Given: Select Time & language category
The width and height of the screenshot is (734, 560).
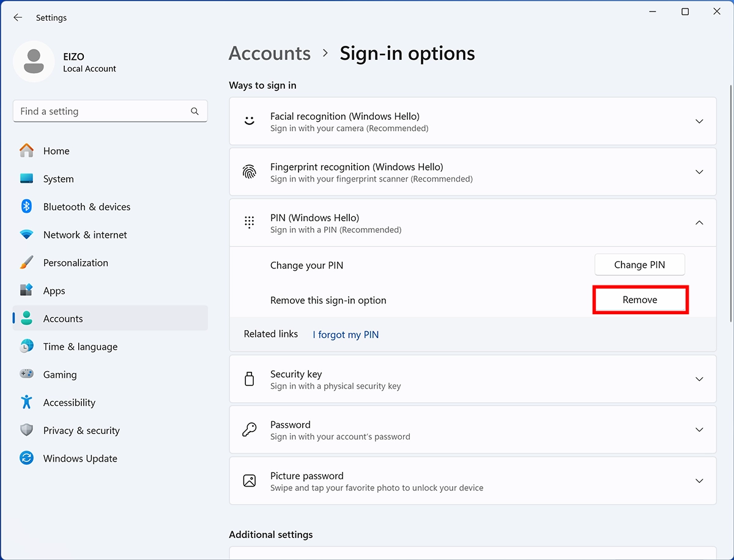Looking at the screenshot, I should tap(110, 347).
